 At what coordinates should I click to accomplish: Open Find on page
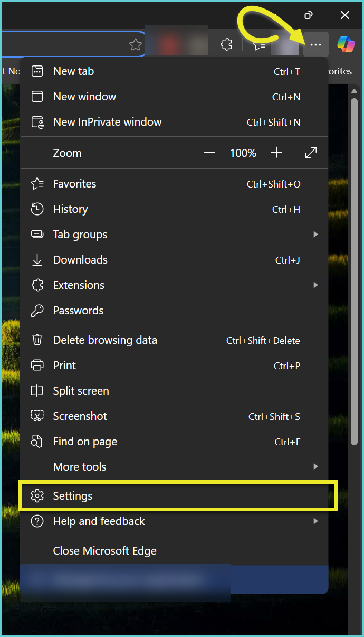coord(174,442)
